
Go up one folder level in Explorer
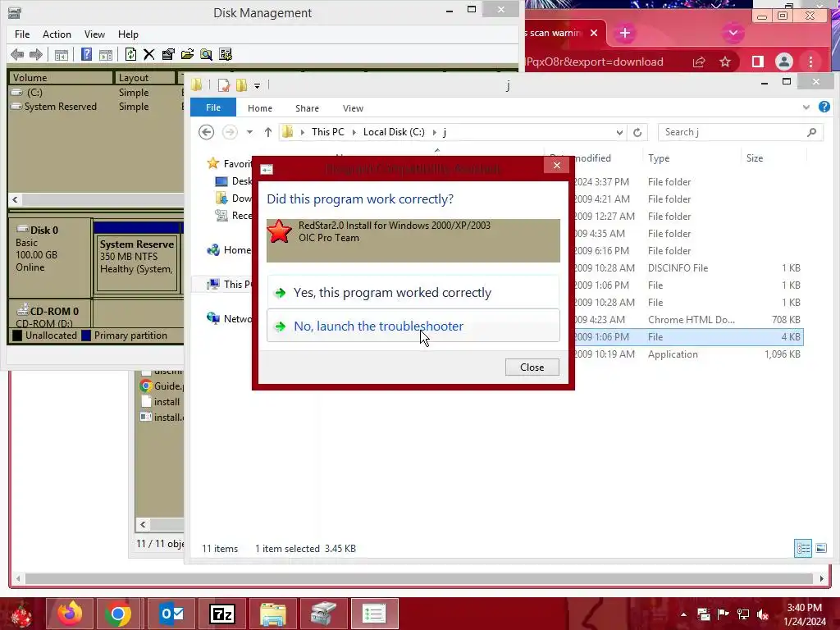[268, 132]
